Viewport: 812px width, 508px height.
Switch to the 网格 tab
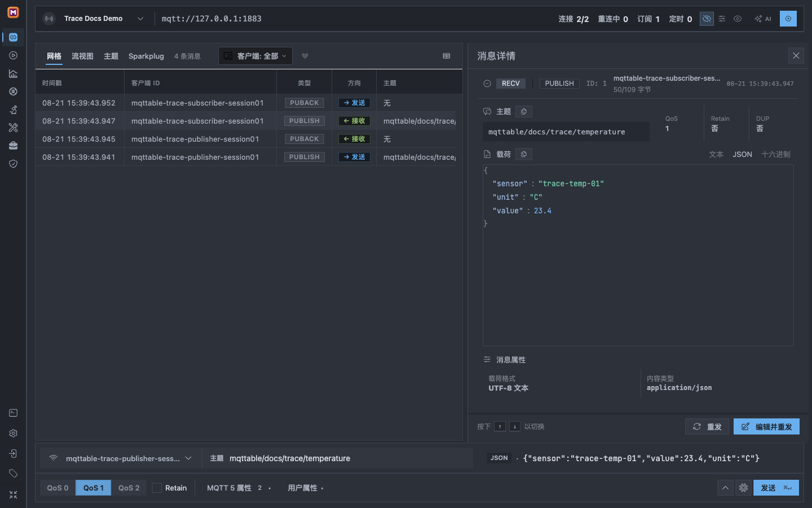[54, 56]
